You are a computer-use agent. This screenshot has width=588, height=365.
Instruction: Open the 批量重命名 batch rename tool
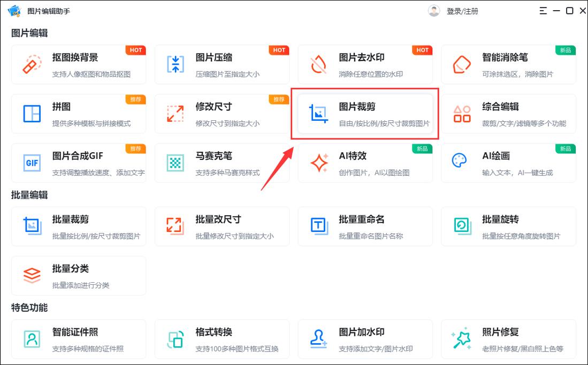coord(365,227)
